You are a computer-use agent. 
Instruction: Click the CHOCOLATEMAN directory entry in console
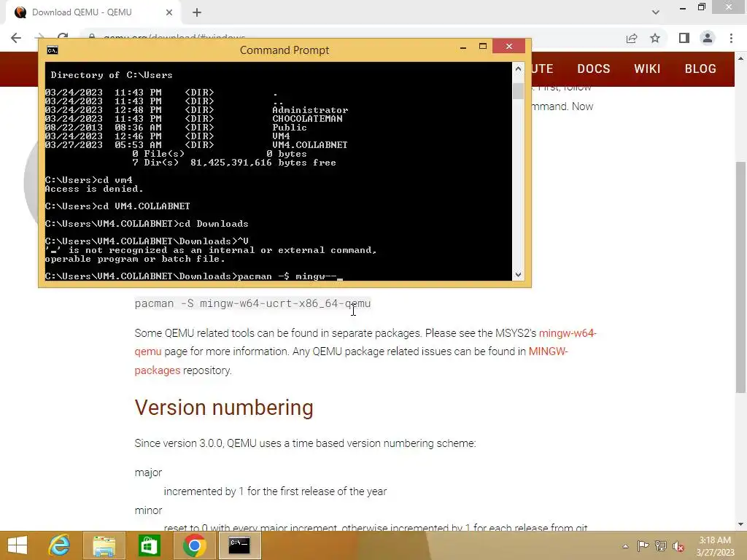pyautogui.click(x=307, y=119)
